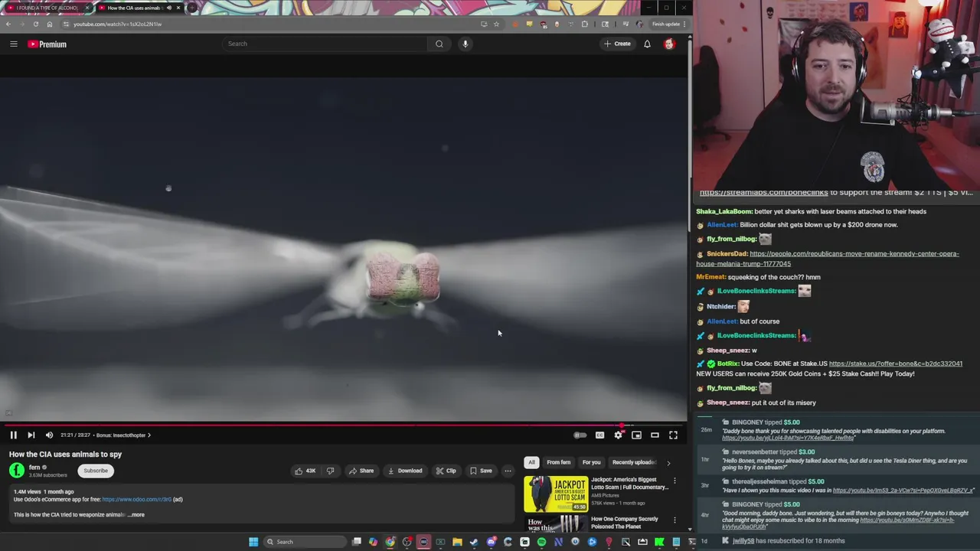
Task: Go to YouTube Premium home logo
Action: pyautogui.click(x=47, y=44)
